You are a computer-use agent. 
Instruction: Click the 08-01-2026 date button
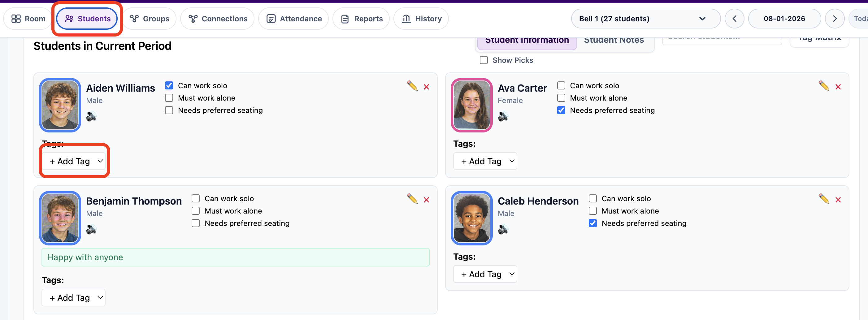point(784,19)
